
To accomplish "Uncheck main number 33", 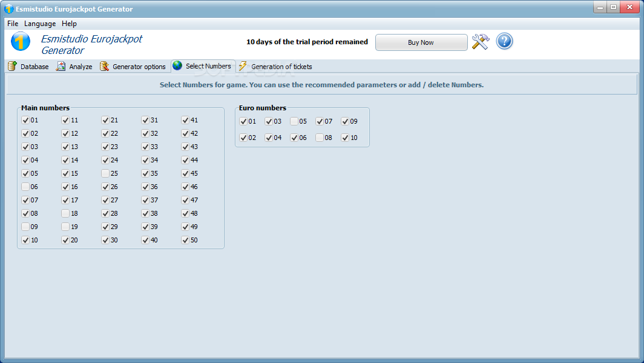I will (x=145, y=147).
